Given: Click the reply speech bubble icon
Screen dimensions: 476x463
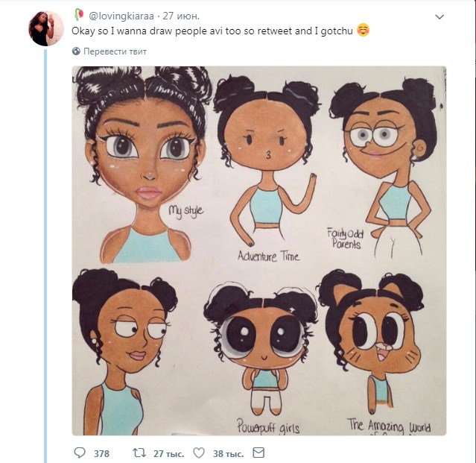Looking at the screenshot, I should pyautogui.click(x=80, y=453).
